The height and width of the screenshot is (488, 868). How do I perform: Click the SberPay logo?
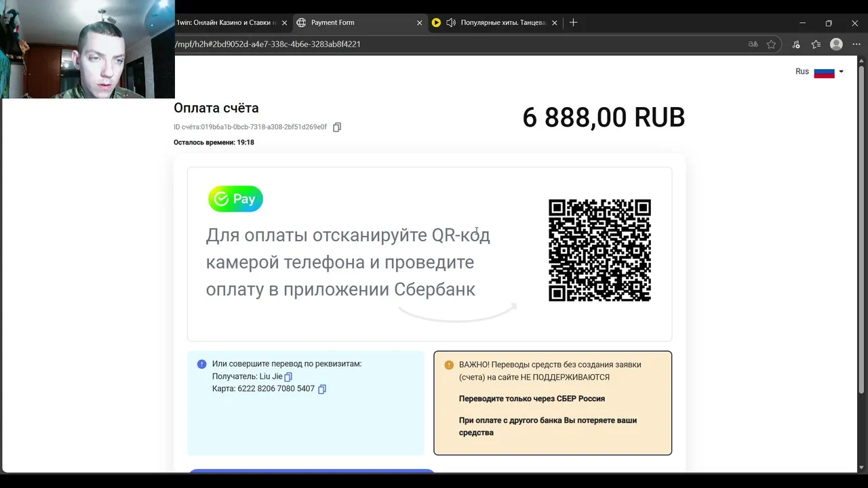tap(235, 199)
